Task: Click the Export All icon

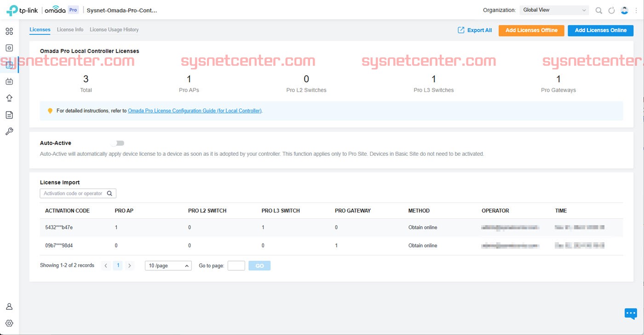Action: (x=461, y=30)
